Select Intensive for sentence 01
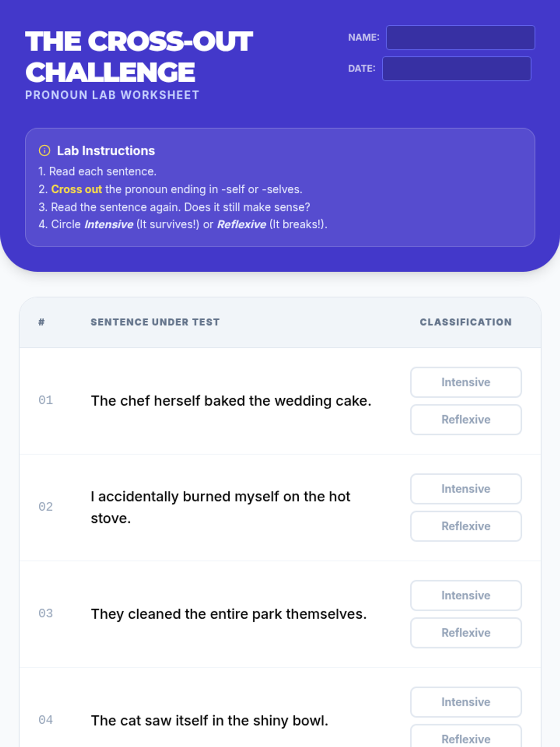 click(466, 382)
